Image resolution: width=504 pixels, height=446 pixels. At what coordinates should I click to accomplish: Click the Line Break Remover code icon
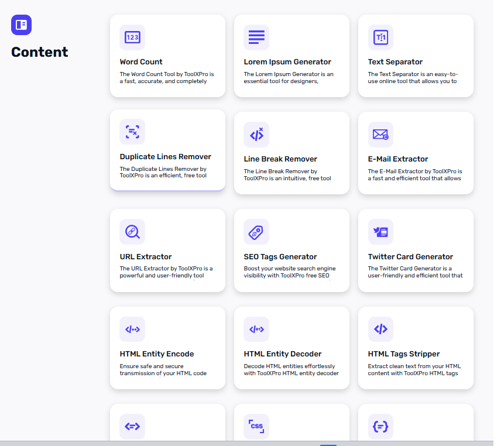256,135
